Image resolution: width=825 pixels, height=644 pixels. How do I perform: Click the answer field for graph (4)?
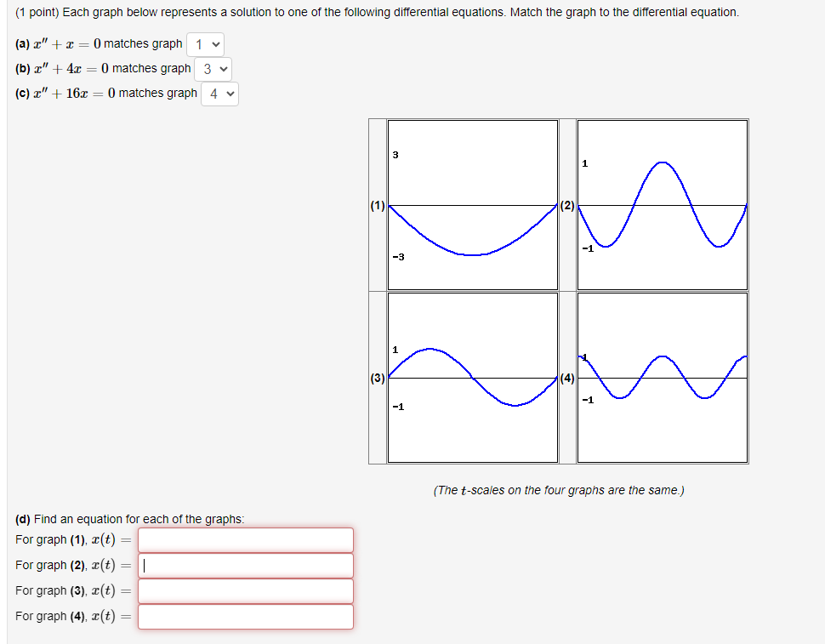(245, 616)
